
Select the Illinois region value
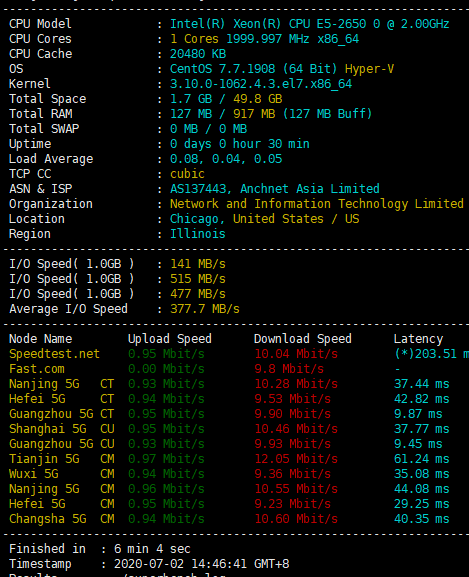198,234
